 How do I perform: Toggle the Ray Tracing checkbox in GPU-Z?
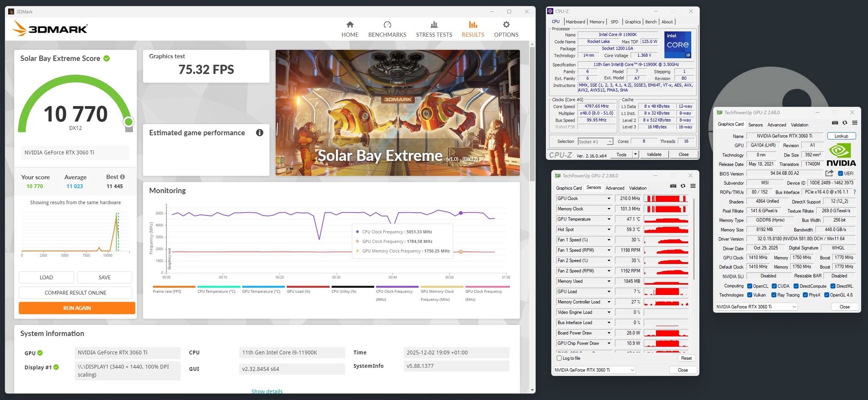(x=774, y=295)
